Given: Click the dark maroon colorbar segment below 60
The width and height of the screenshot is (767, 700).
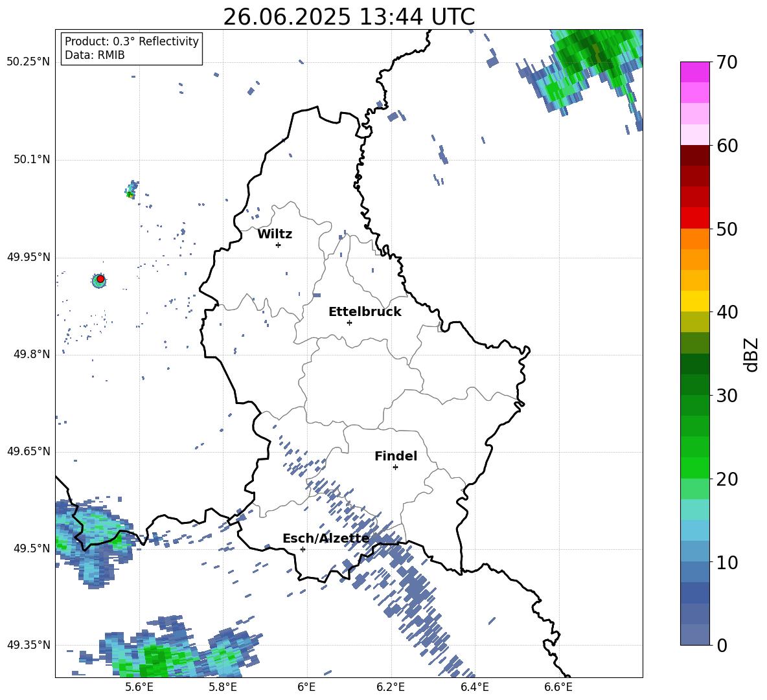Looking at the screenshot, I should (694, 155).
